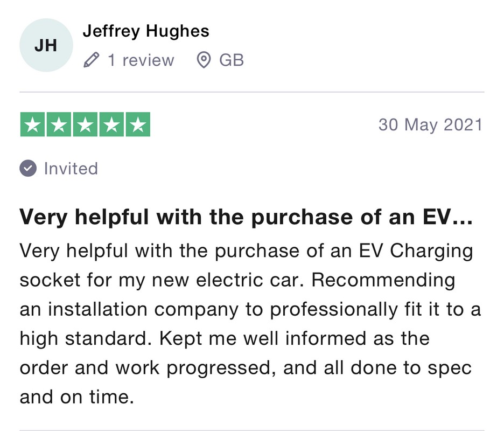504x431 pixels.
Task: Click review sentence starting 'Very helpful with'
Action: (x=246, y=251)
